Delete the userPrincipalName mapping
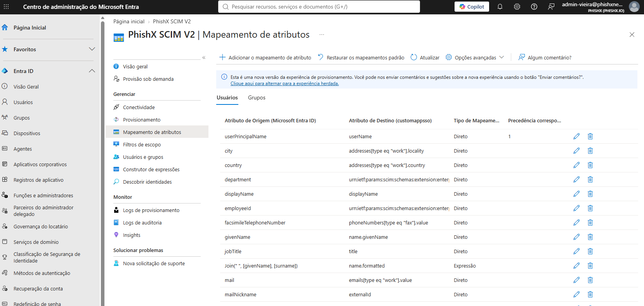Image resolution: width=644 pixels, height=306 pixels. 590,136
